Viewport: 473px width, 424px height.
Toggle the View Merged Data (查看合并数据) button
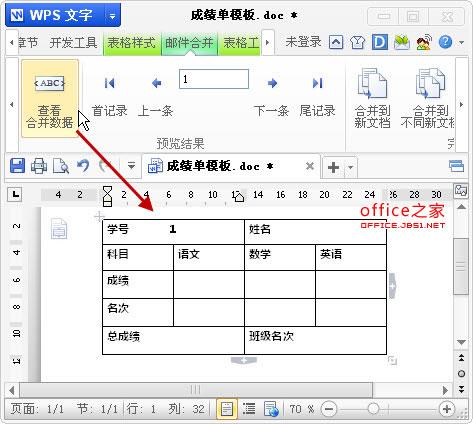(x=50, y=98)
